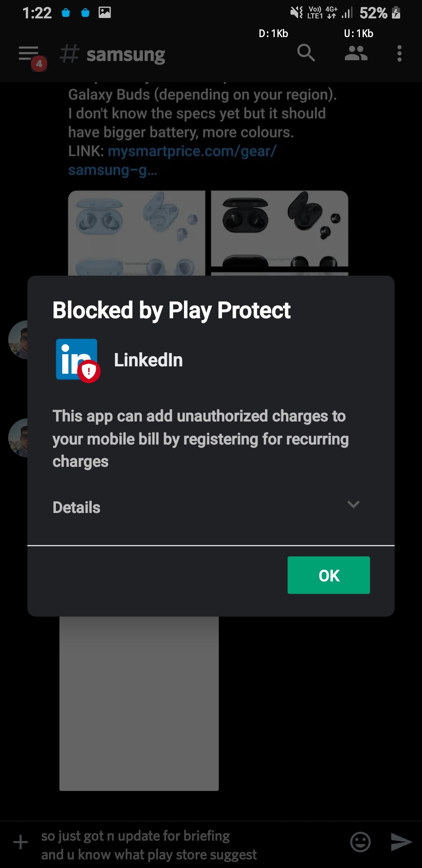Screen dimensions: 422x868
Task: Tap the gray image placeholder below dialog
Action: point(139,704)
